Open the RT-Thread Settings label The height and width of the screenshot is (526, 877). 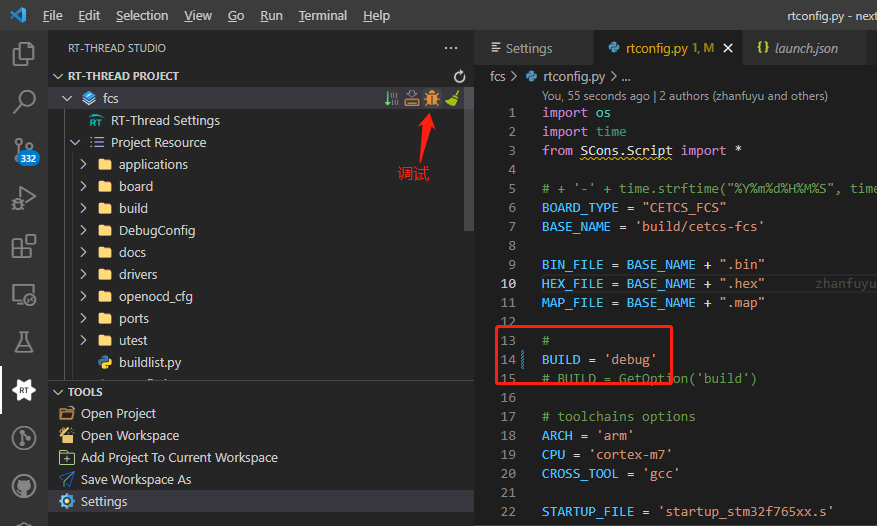coord(165,121)
